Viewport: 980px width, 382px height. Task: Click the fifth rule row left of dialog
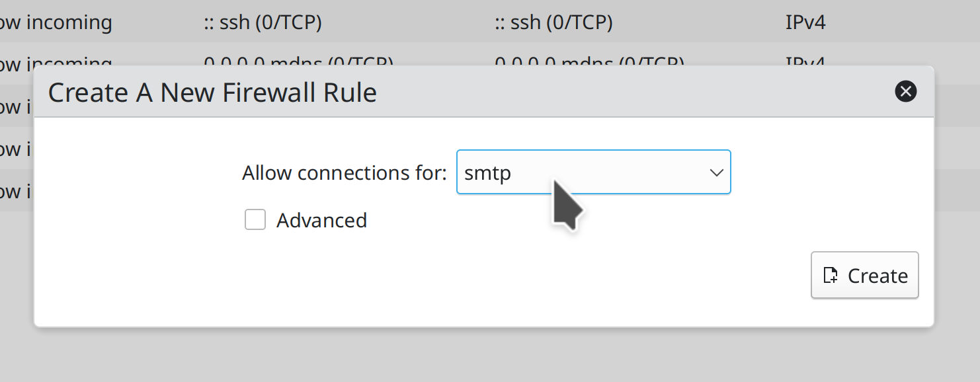16,191
